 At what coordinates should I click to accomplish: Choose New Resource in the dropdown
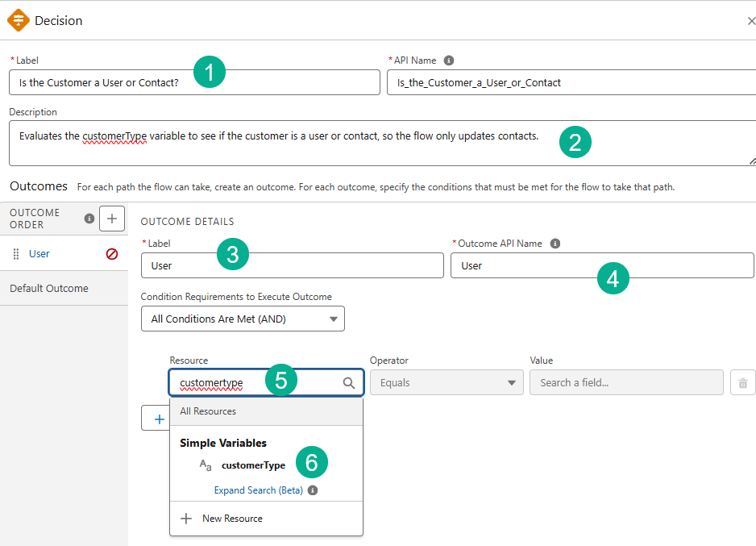click(232, 519)
